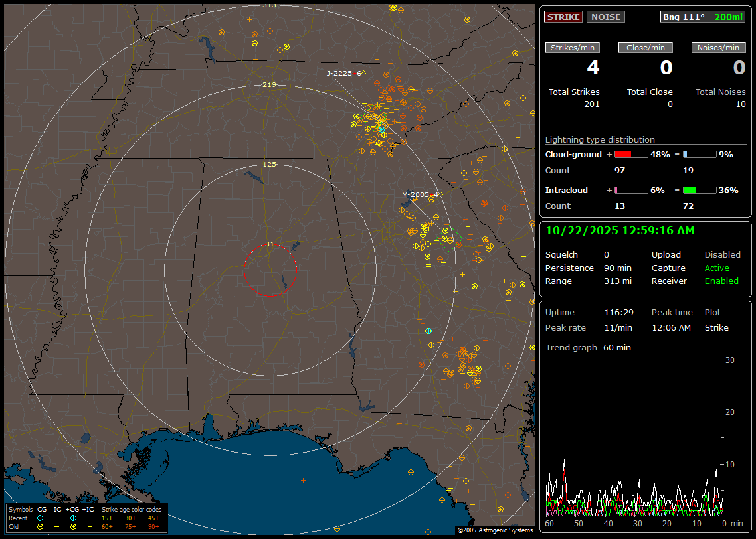Image resolution: width=756 pixels, height=539 pixels.
Task: Click the red STRIKE indicator button
Action: (x=563, y=17)
